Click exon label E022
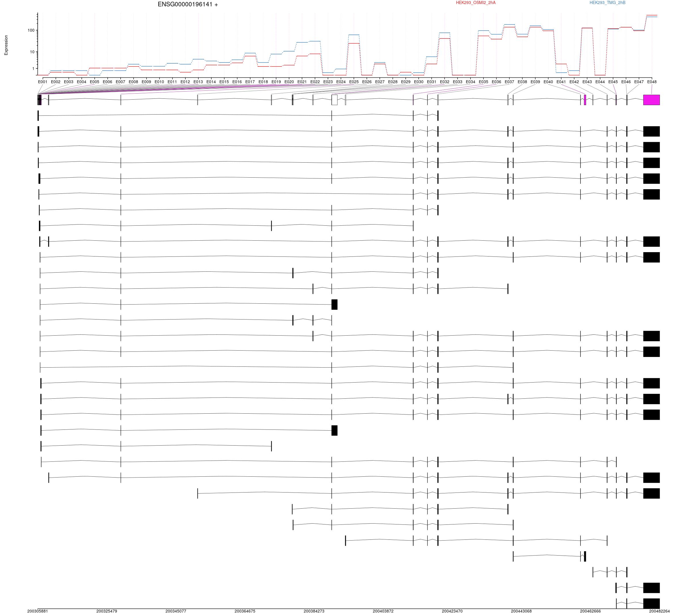691x616 pixels. coord(315,82)
